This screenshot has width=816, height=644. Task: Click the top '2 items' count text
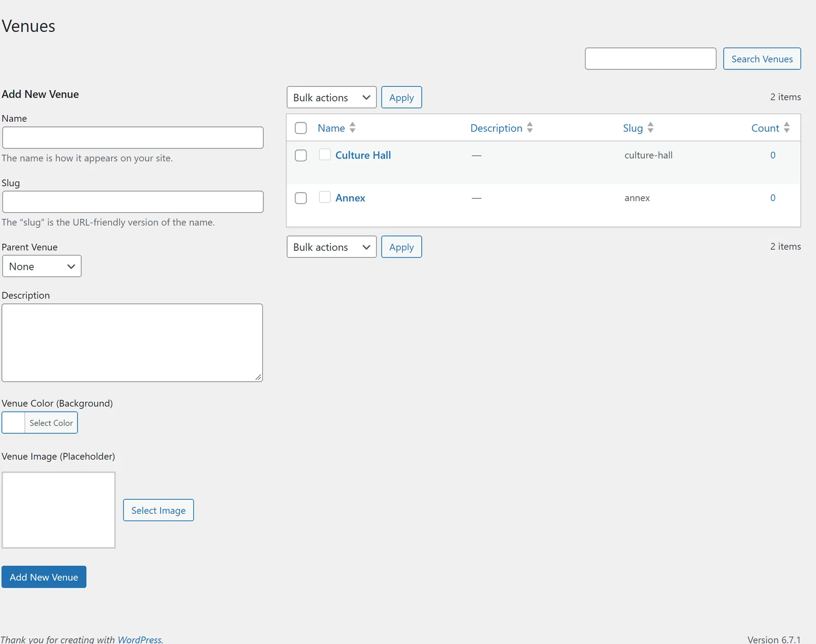(x=785, y=97)
